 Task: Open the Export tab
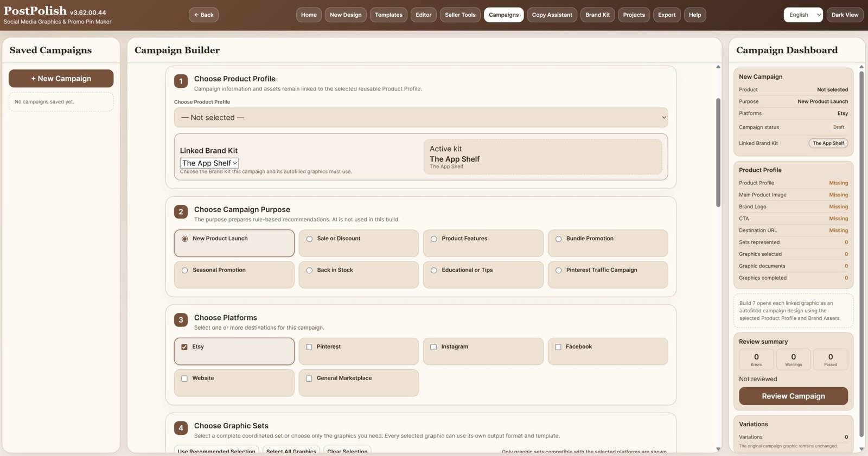[667, 15]
